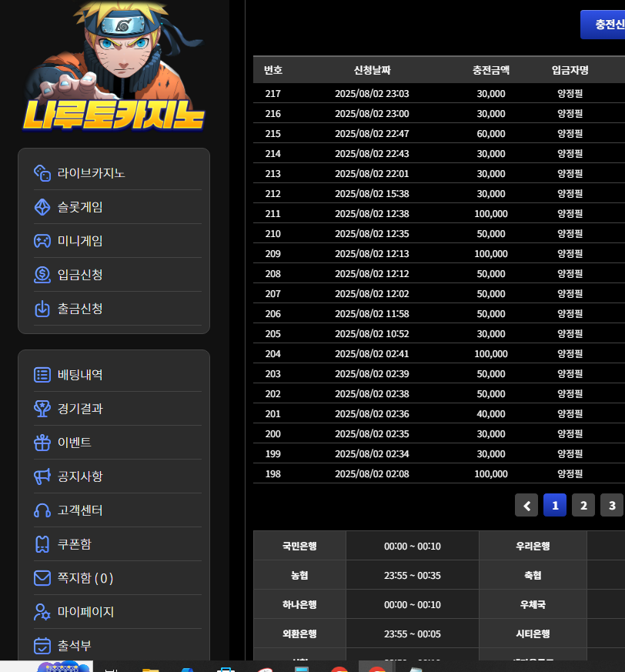Click the dice icon beside 라이브카지노
The height and width of the screenshot is (672, 625).
[42, 173]
